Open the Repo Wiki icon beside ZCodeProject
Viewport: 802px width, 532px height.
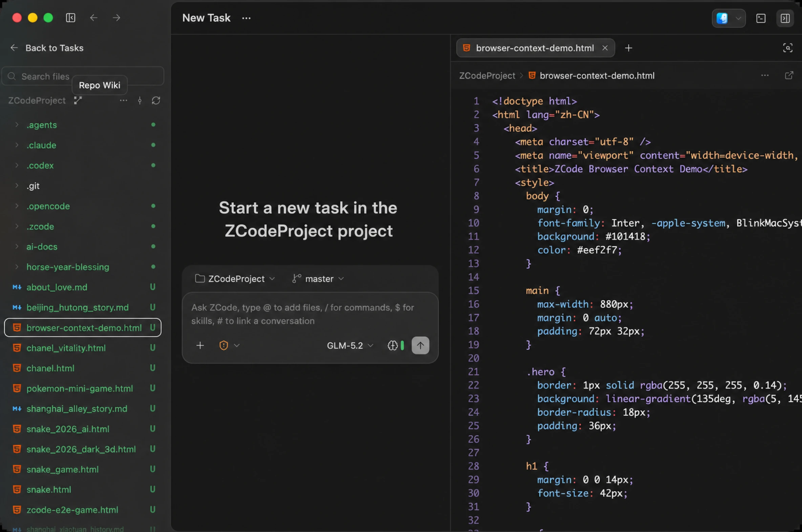(x=78, y=101)
